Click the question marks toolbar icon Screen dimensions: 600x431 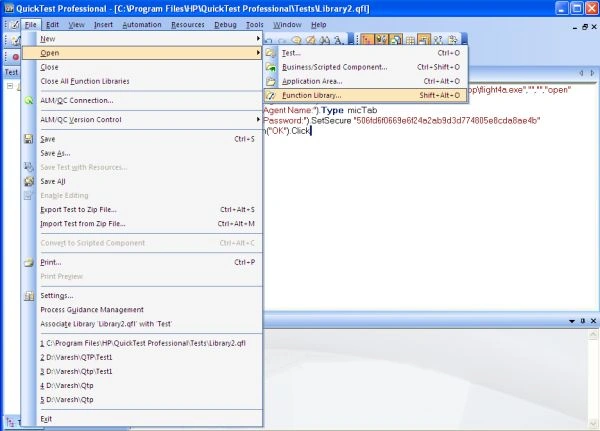coord(438,40)
